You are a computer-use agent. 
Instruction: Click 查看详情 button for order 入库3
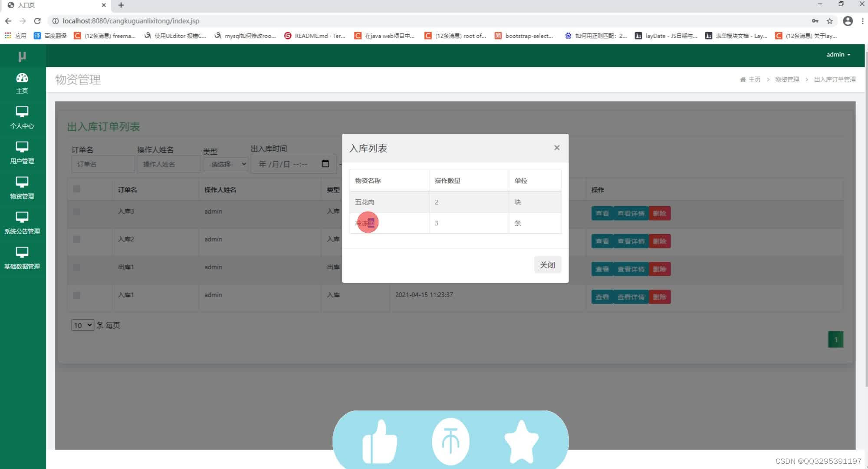(631, 213)
